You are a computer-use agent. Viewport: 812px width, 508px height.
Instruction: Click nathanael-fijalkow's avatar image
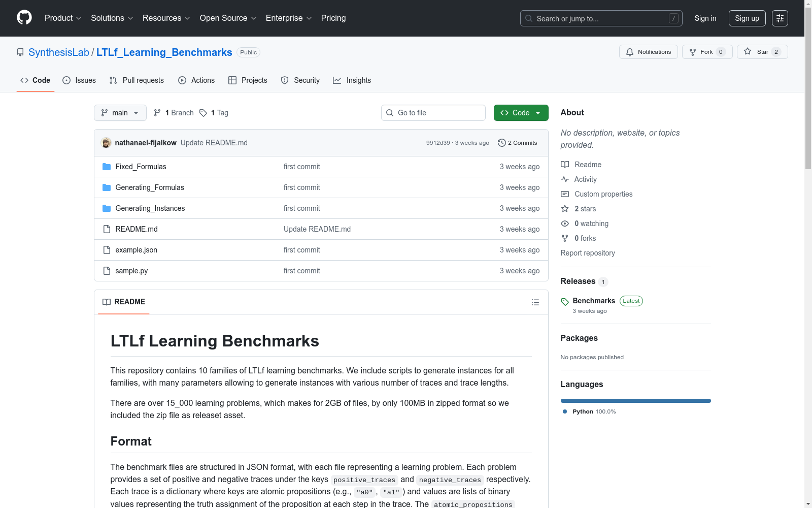pyautogui.click(x=106, y=143)
